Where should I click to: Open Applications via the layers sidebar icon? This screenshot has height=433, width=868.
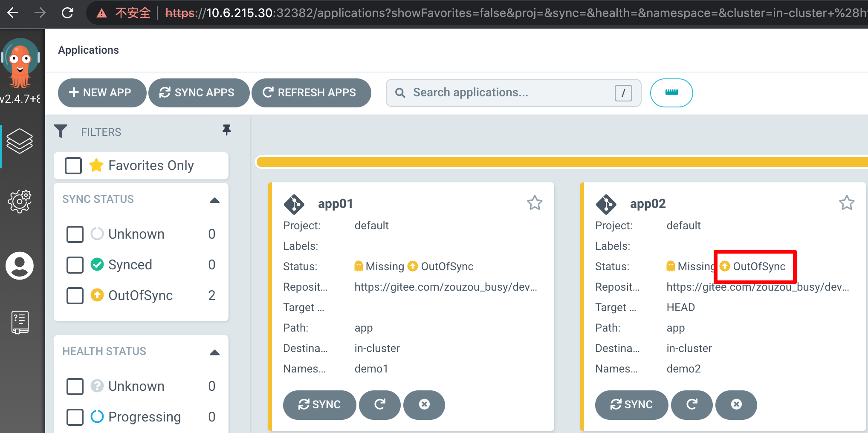(x=20, y=141)
